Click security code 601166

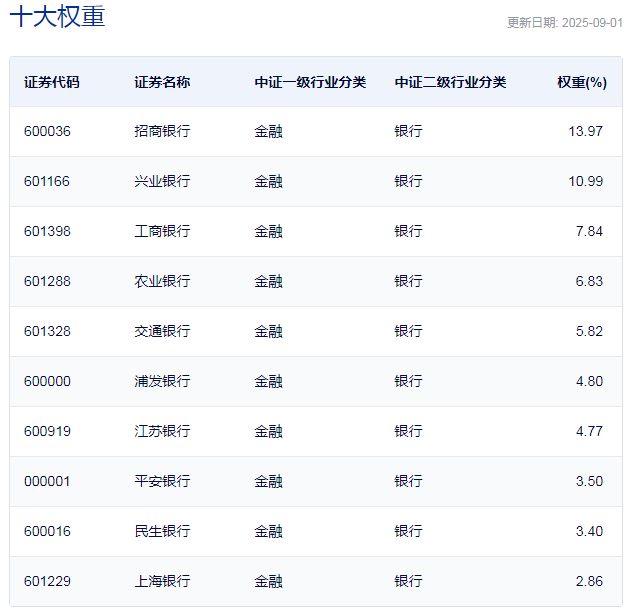(47, 181)
